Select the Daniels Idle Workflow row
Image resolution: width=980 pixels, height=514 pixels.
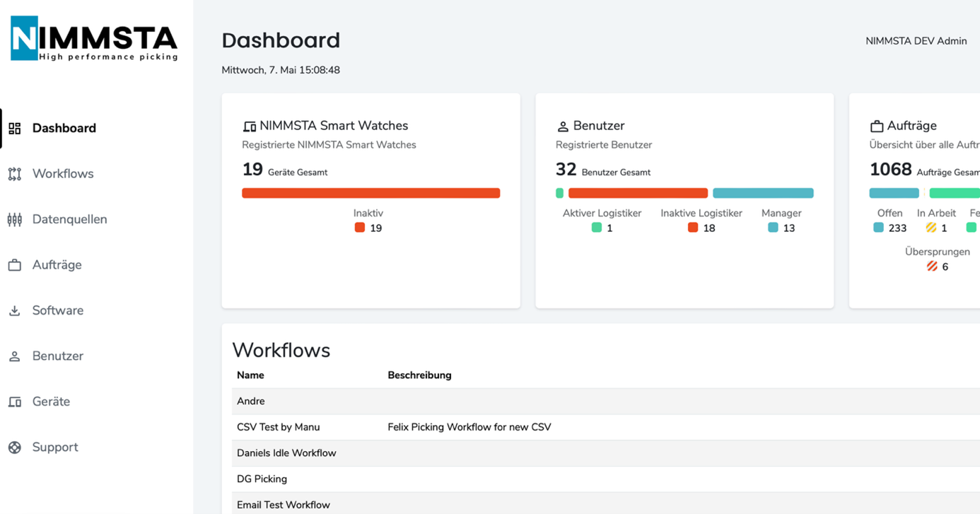[606, 453]
